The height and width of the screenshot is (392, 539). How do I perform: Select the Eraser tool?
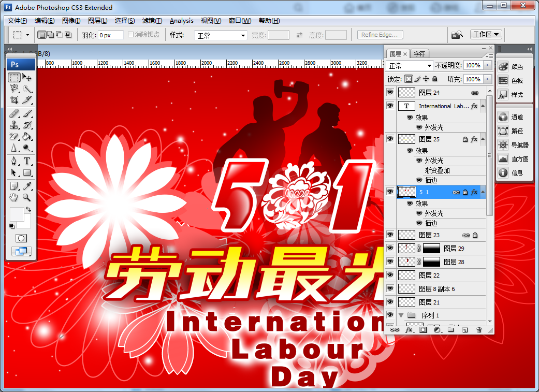pyautogui.click(x=14, y=136)
